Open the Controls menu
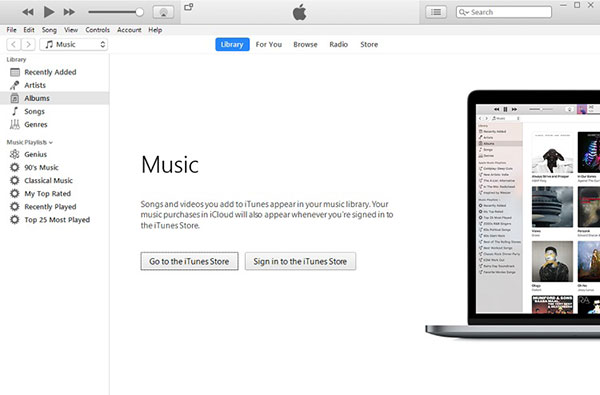600x395 pixels. tap(97, 30)
